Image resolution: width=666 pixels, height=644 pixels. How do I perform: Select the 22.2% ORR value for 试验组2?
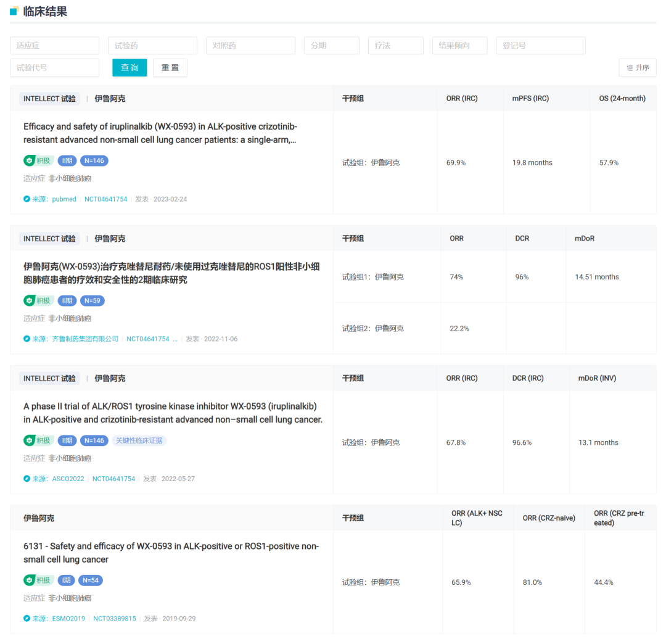(459, 328)
